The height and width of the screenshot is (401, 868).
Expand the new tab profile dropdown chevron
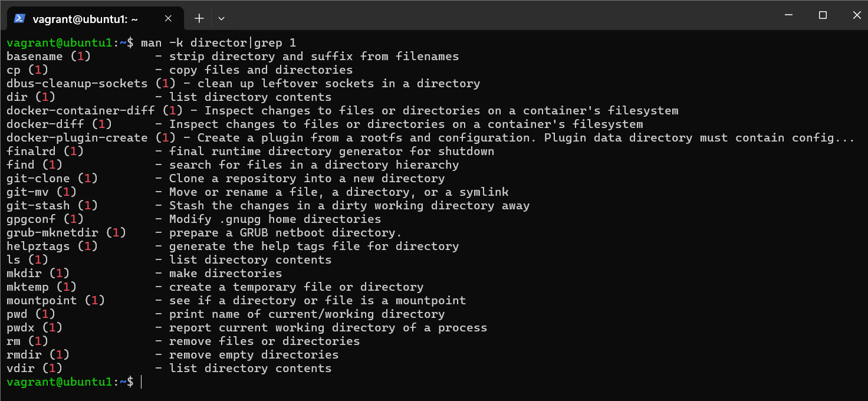(x=221, y=18)
